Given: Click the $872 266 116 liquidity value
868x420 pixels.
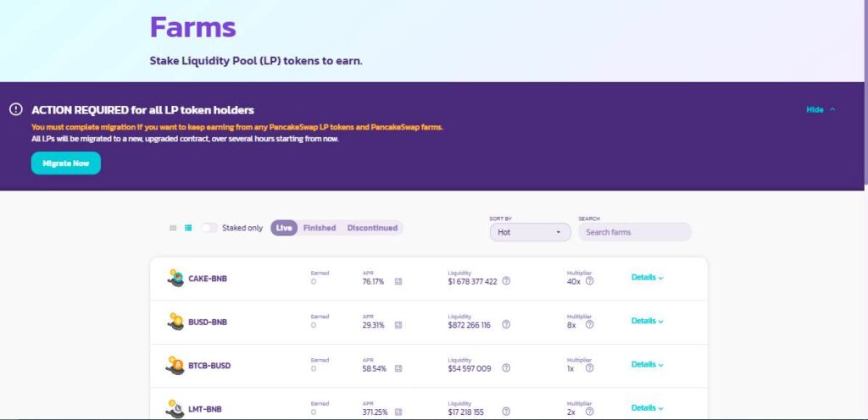Looking at the screenshot, I should (469, 325).
